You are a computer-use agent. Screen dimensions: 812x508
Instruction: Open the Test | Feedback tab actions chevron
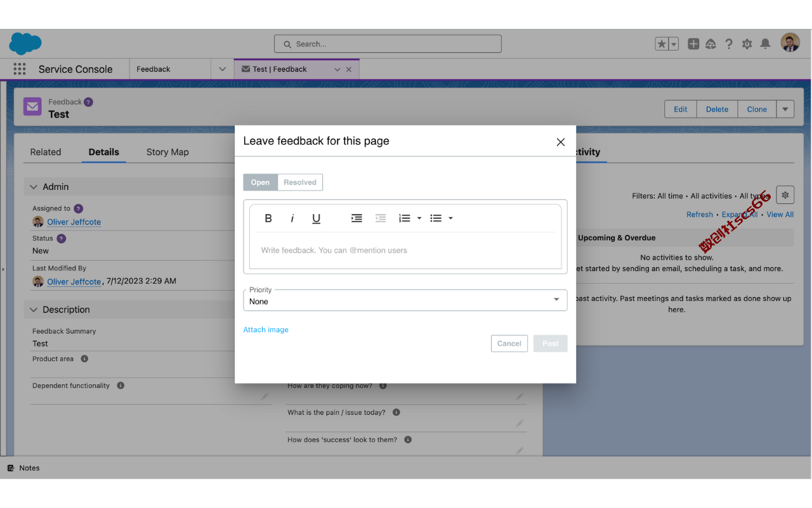(x=337, y=70)
